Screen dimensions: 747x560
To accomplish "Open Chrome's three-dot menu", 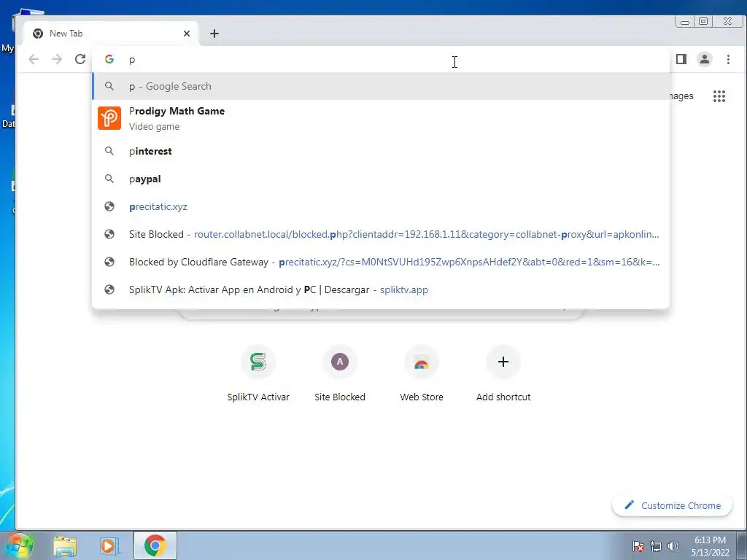I will [728, 59].
